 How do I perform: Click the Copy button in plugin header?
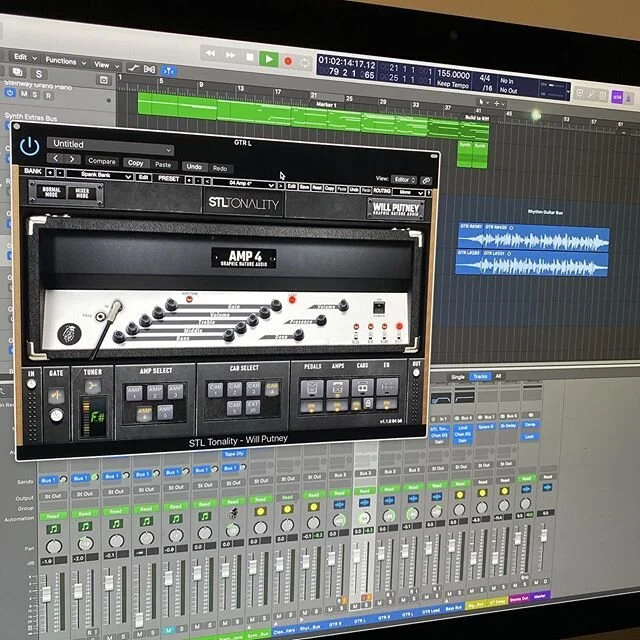pyautogui.click(x=136, y=163)
